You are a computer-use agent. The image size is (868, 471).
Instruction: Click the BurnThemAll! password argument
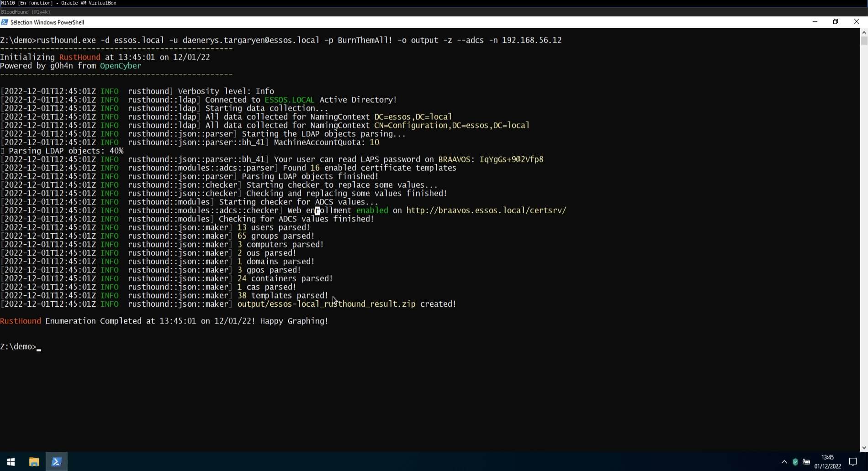365,40
